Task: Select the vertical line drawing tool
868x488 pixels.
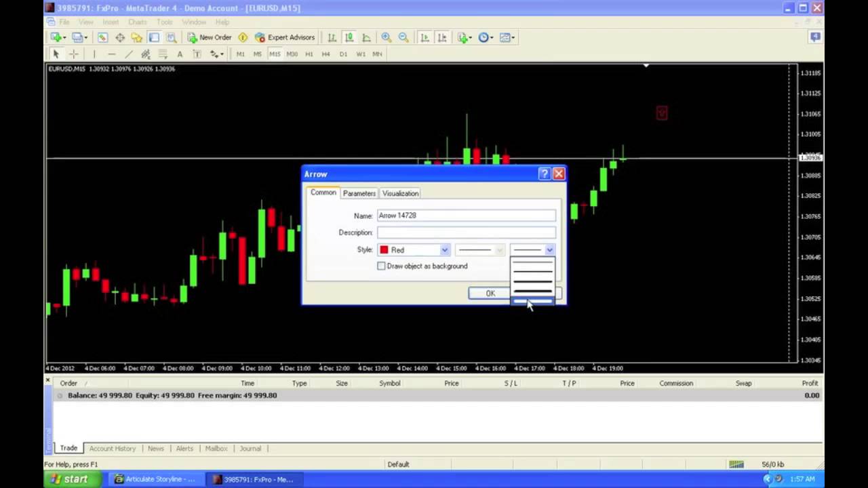Action: [x=94, y=54]
